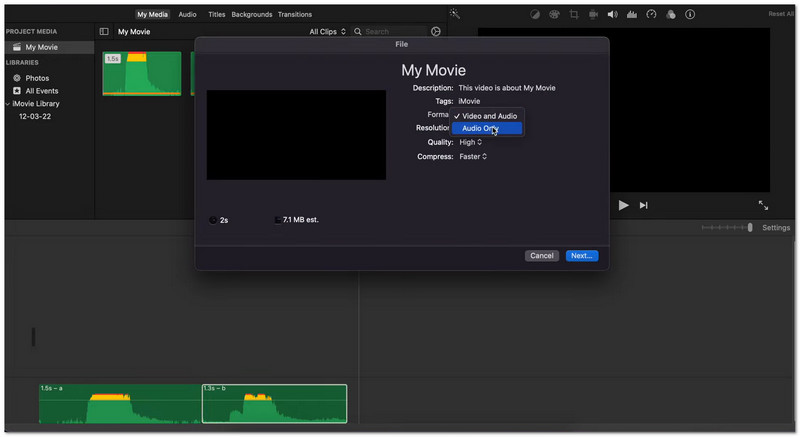Click the Cancel button in dialog
This screenshot has height=437, width=800.
click(541, 255)
